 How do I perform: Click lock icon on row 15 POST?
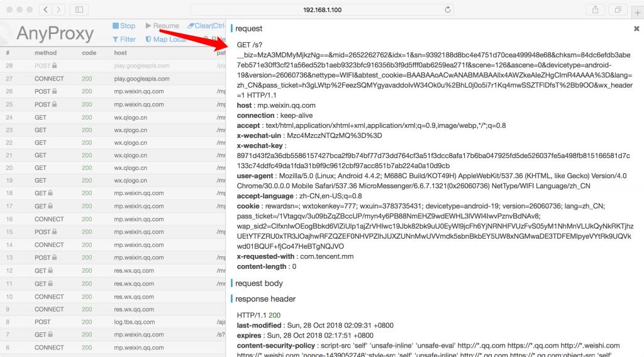[54, 232]
